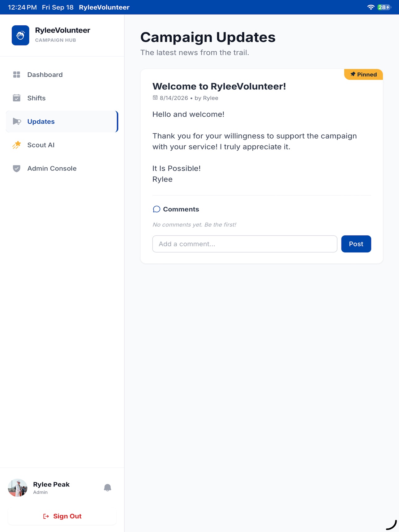399x532 pixels.
Task: Focus the Add a comment field
Action: point(245,244)
